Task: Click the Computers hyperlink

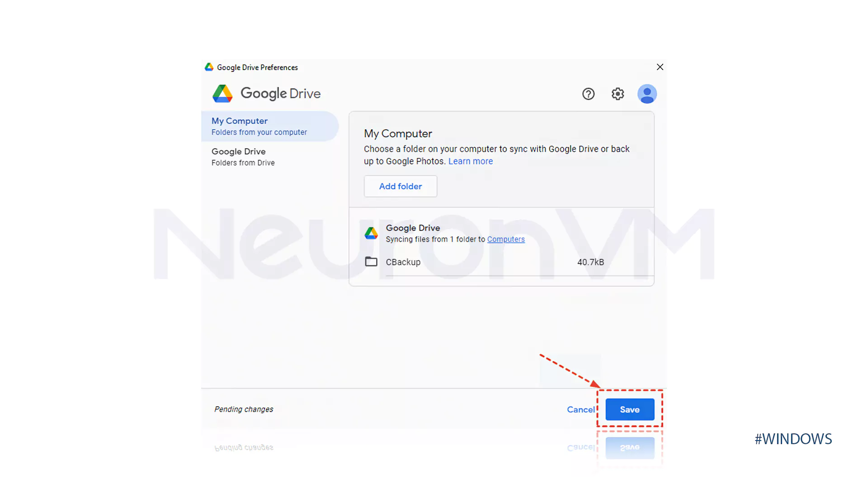Action: point(506,239)
